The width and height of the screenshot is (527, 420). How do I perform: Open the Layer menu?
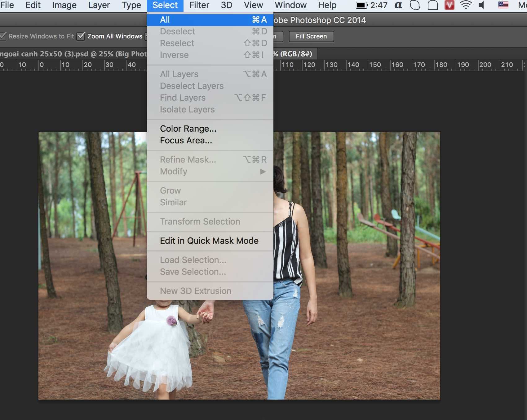point(99,5)
